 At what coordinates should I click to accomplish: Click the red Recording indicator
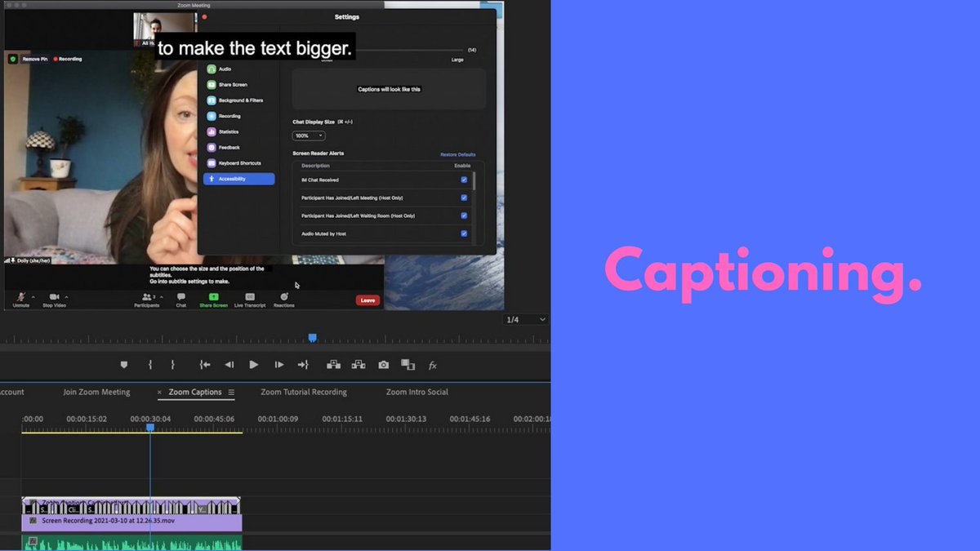[68, 59]
